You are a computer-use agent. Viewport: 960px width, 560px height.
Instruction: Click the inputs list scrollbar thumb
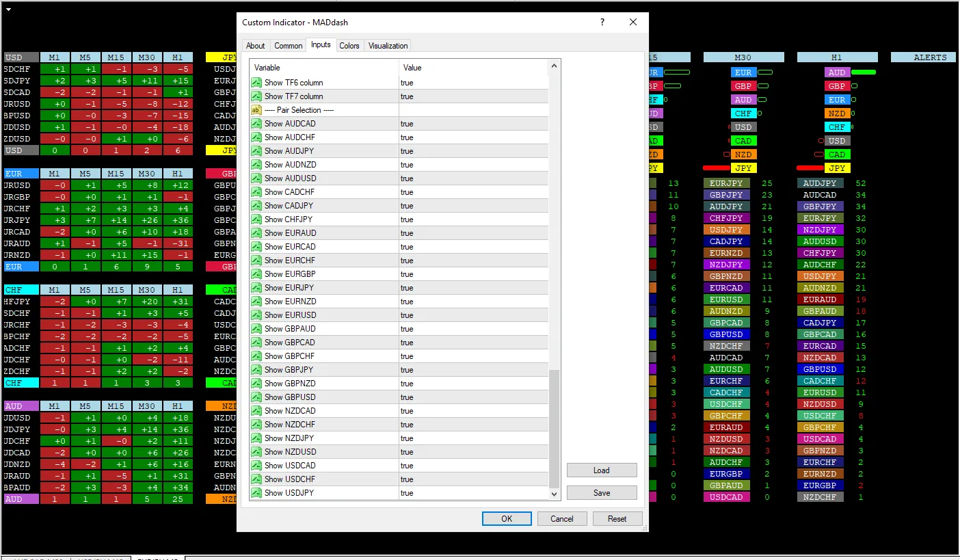pos(555,427)
